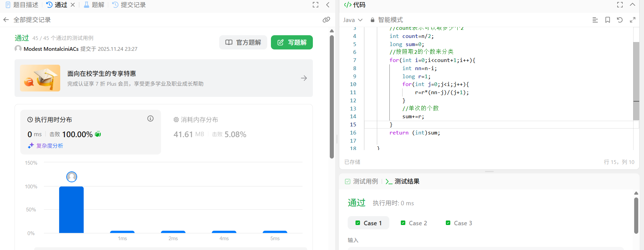Viewport: 644px width, 250px height.
Task: Open the 题目描述 tab
Action: [x=22, y=5]
